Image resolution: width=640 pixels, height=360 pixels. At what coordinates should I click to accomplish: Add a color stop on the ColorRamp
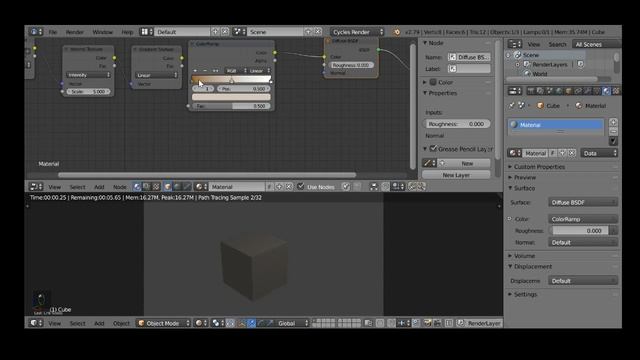tap(195, 71)
